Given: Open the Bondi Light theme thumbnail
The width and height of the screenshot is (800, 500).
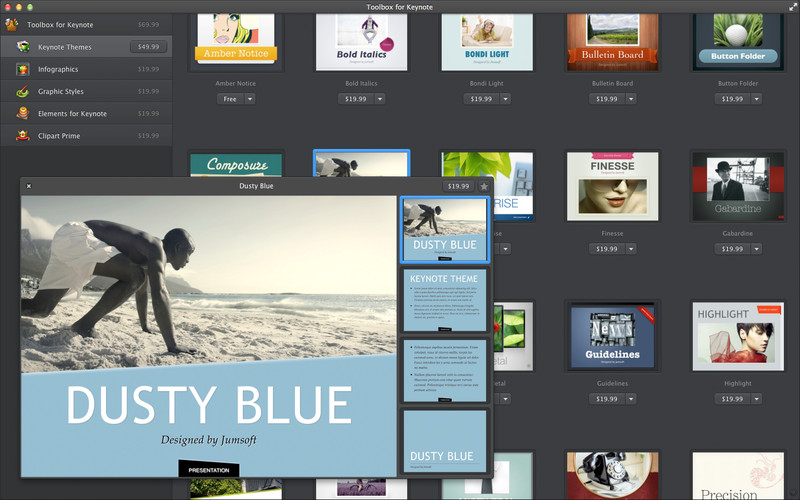Looking at the screenshot, I should point(487,42).
